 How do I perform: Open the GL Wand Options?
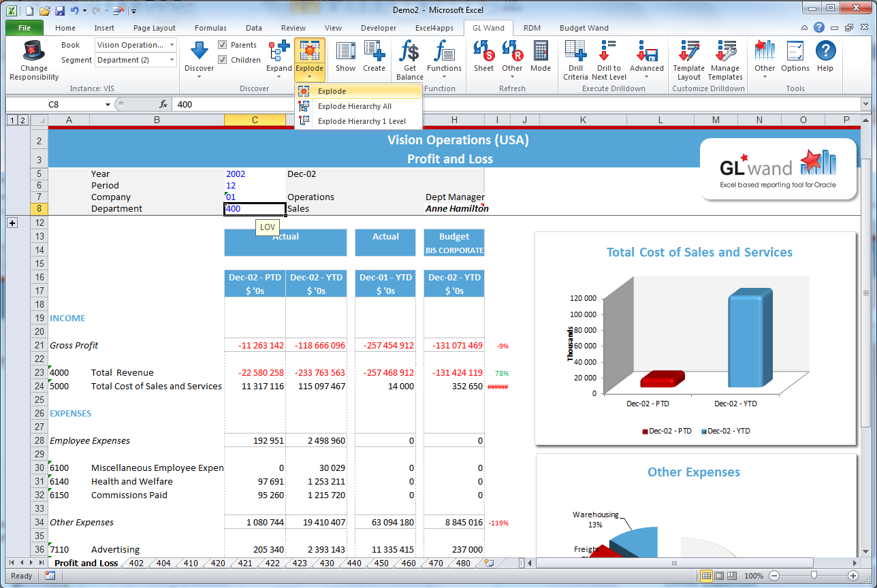click(x=795, y=56)
